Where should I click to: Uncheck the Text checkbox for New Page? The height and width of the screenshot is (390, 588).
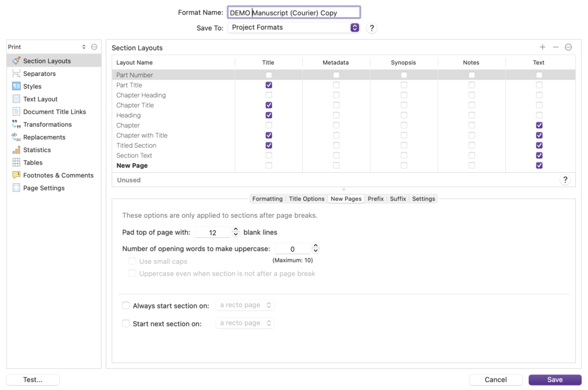[x=539, y=165]
